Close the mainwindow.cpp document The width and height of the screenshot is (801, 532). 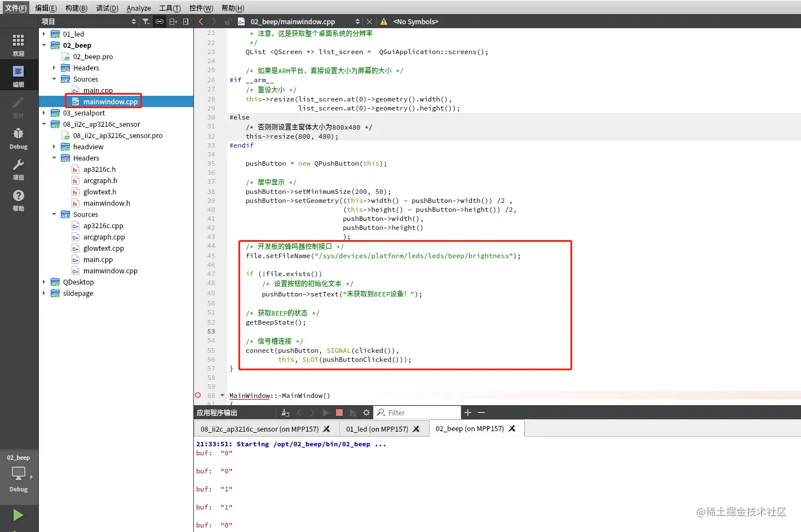point(369,21)
